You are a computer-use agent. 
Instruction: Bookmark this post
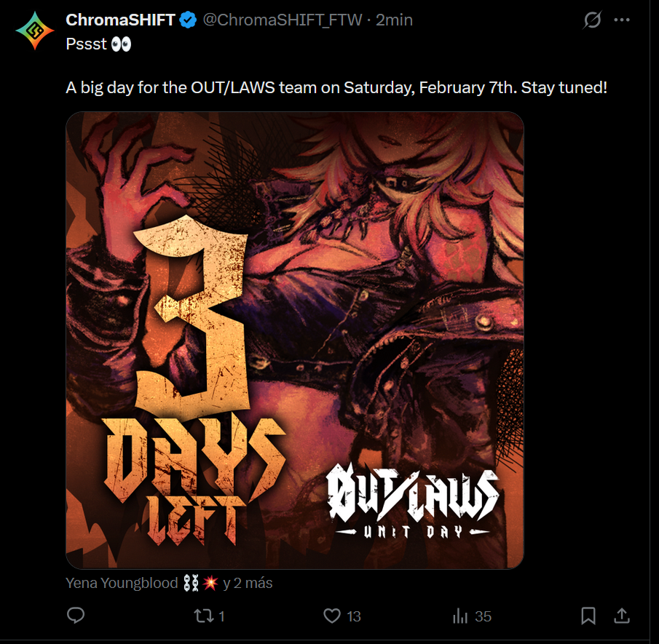[588, 616]
